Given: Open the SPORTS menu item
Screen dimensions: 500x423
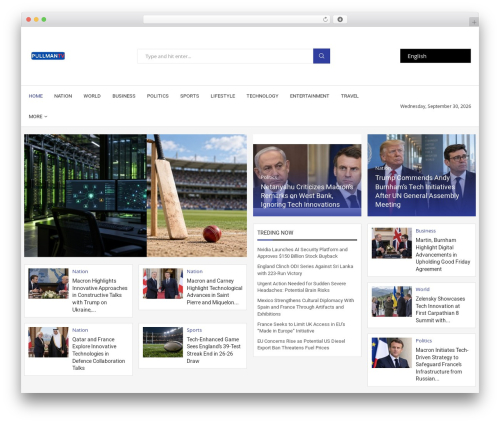Looking at the screenshot, I should click(189, 96).
